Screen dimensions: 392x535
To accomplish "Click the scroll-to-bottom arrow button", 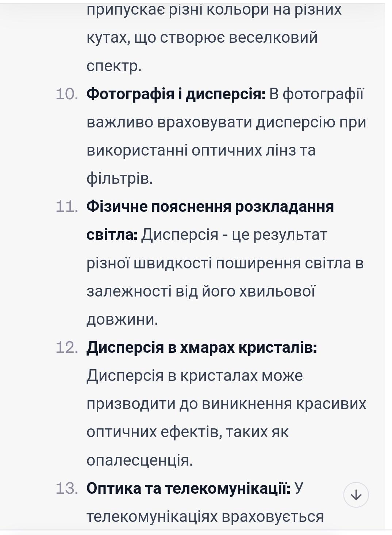I will pos(356,495).
